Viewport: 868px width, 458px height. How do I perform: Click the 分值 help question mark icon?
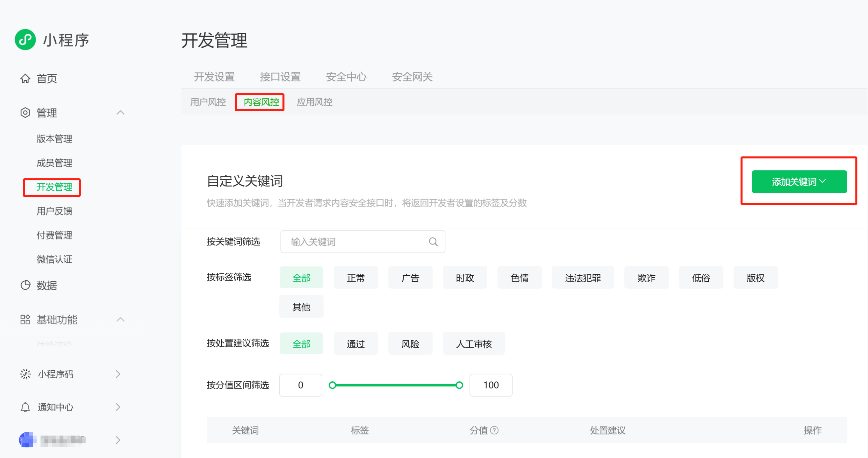click(x=494, y=430)
